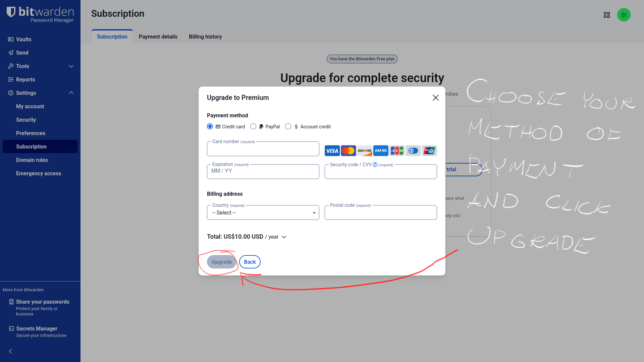
Task: Click the CVV help question mark icon
Action: pyautogui.click(x=375, y=165)
